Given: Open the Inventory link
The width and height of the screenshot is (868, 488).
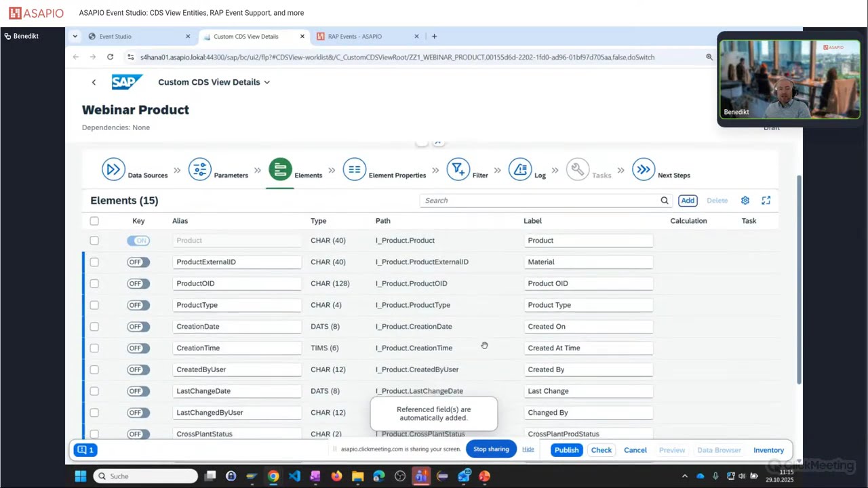Looking at the screenshot, I should click(768, 450).
